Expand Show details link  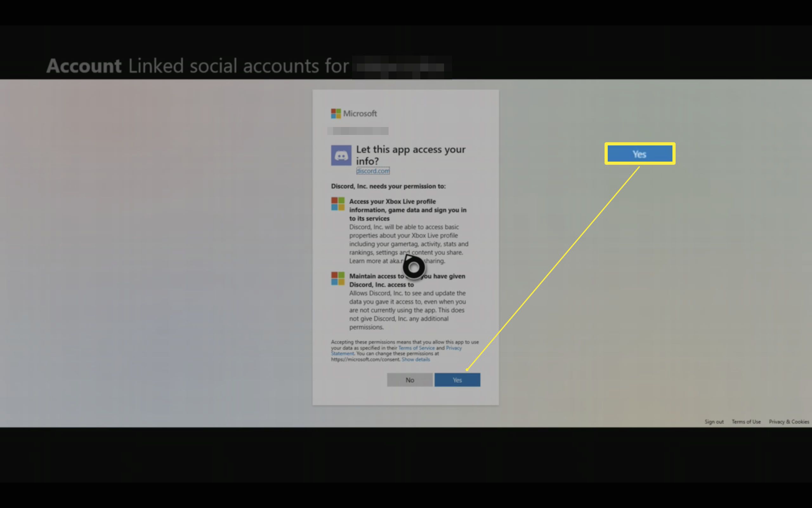click(416, 359)
